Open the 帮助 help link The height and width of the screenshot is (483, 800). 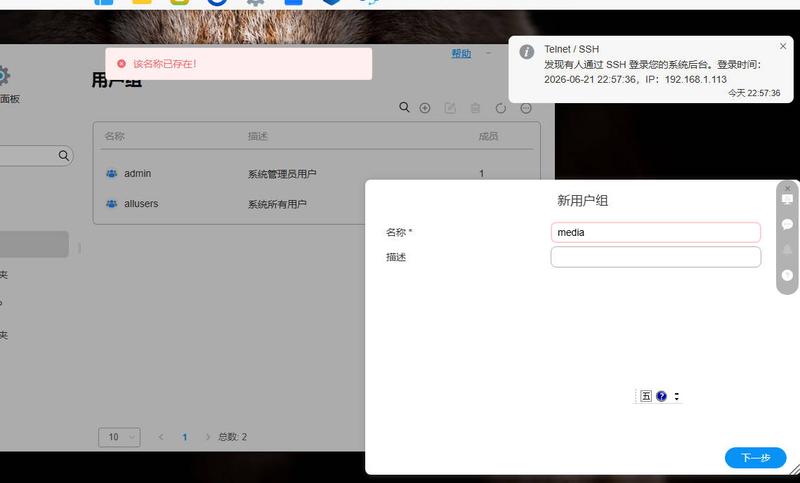[x=461, y=53]
